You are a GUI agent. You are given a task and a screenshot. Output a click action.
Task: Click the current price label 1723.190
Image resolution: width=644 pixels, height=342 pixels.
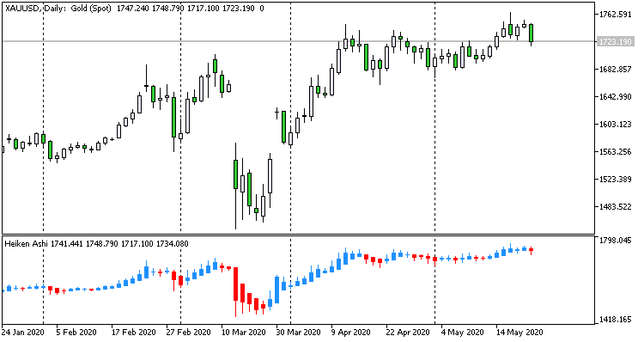pyautogui.click(x=615, y=41)
